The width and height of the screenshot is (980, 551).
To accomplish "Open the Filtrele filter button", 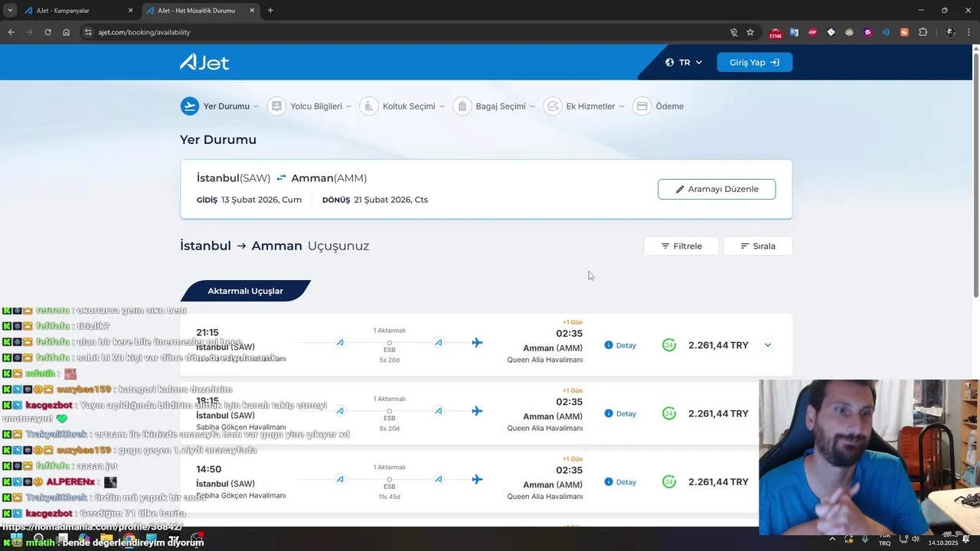I will 681,246.
